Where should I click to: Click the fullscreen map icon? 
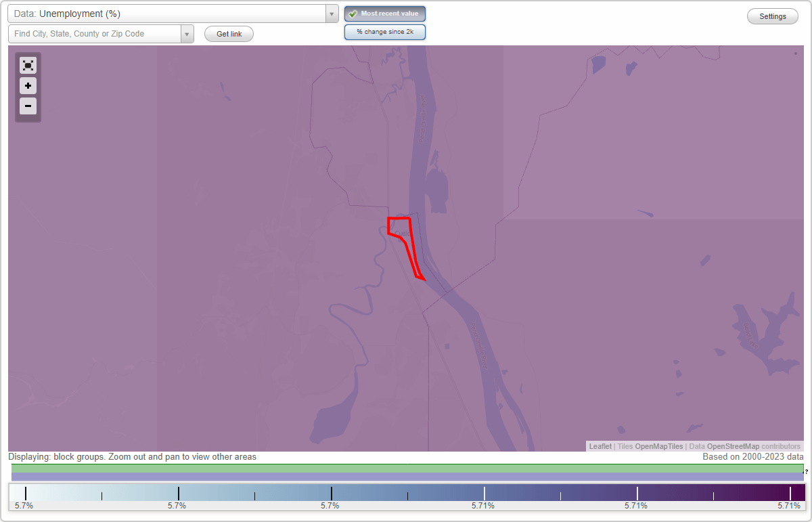pos(28,66)
